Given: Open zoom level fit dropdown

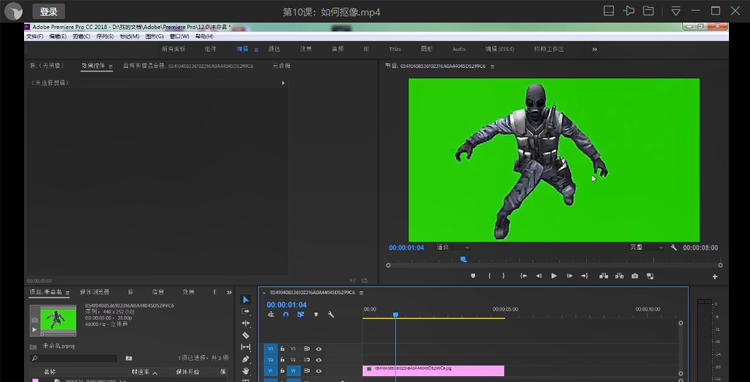Looking at the screenshot, I should click(x=452, y=248).
